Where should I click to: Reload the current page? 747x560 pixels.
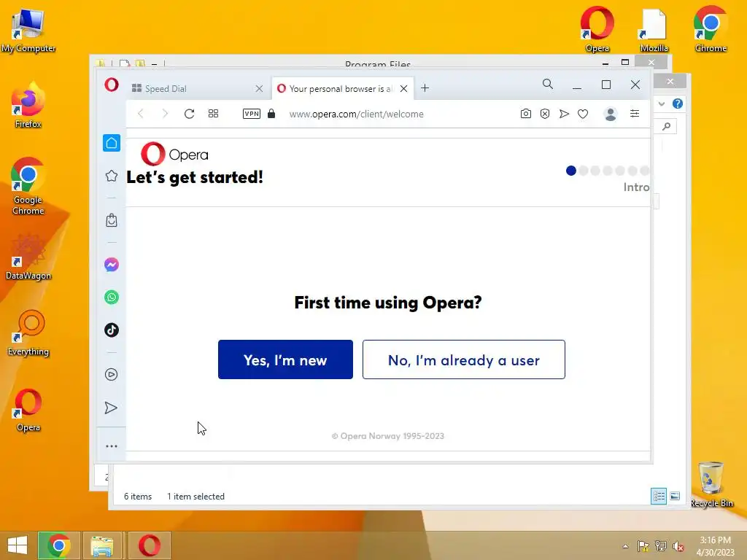pos(189,114)
